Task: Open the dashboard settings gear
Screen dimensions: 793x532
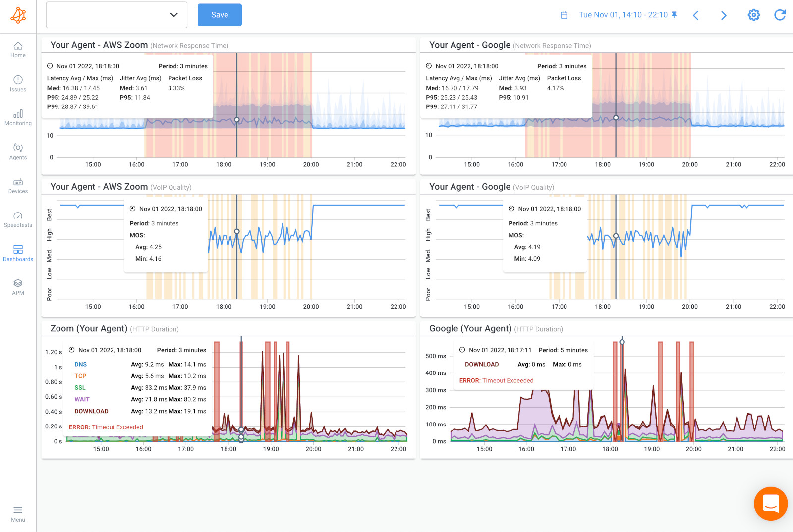Action: pyautogui.click(x=753, y=15)
